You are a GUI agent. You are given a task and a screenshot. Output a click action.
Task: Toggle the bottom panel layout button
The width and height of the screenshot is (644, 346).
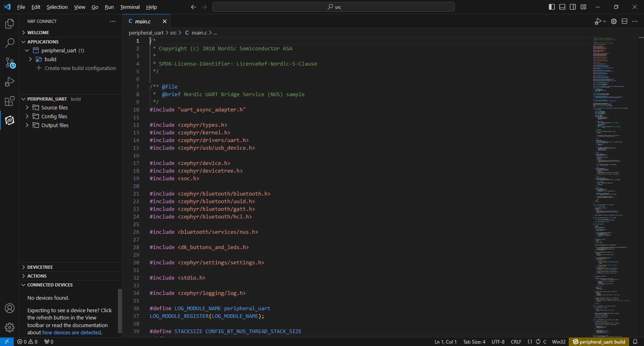(x=562, y=7)
